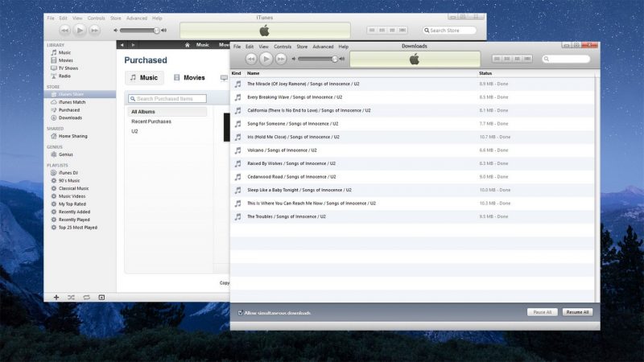The width and height of the screenshot is (644, 362).
Task: Select Every Breaking Wave download row
Action: coord(412,97)
